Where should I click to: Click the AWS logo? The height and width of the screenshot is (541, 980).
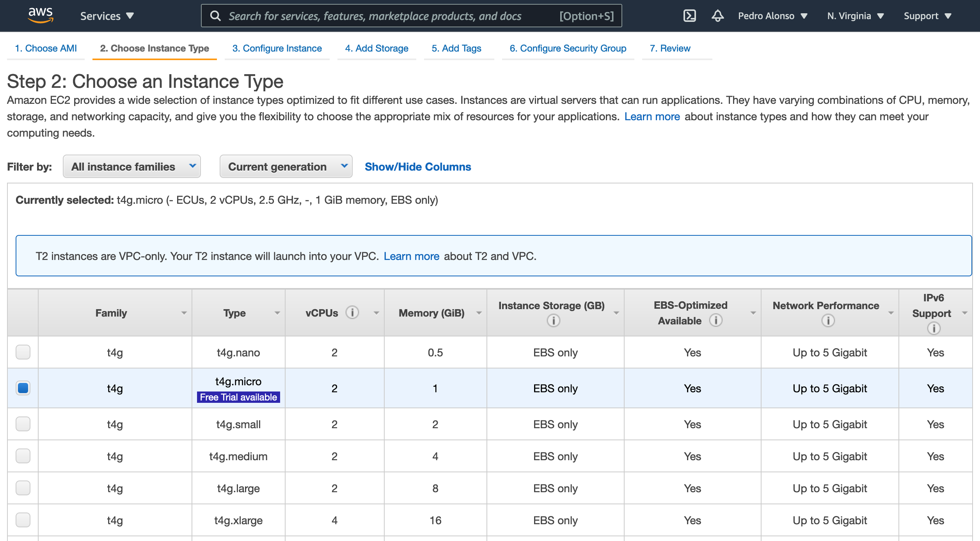(x=41, y=15)
